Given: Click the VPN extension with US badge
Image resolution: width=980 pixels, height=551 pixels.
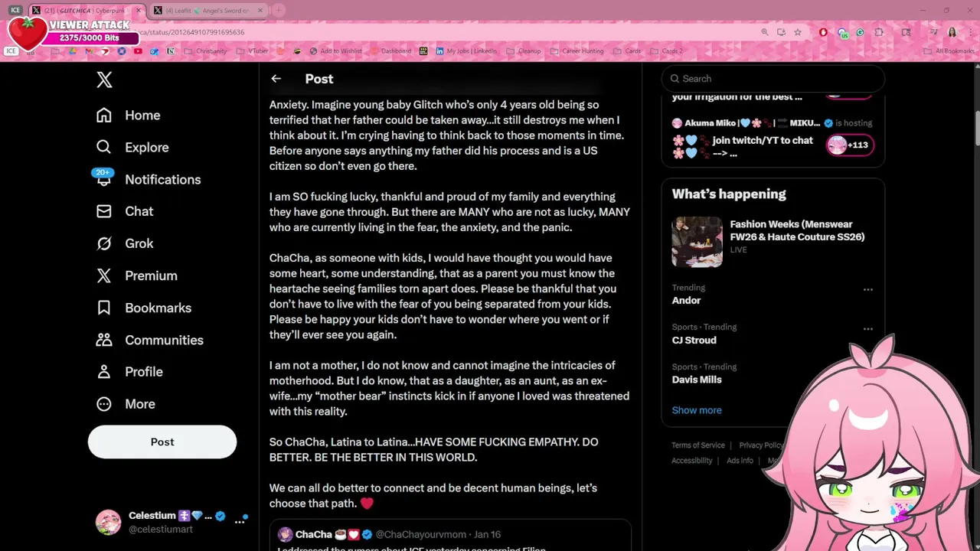Looking at the screenshot, I should (x=843, y=33).
